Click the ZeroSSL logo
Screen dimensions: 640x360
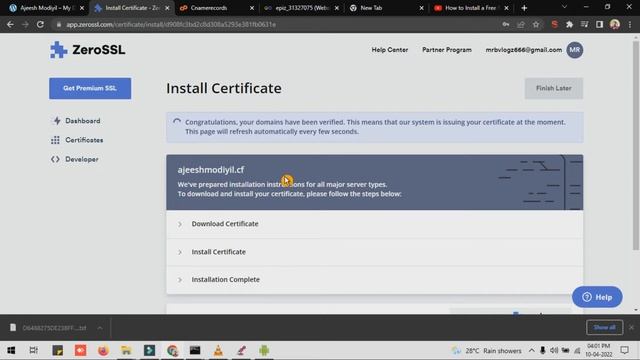(x=87, y=50)
